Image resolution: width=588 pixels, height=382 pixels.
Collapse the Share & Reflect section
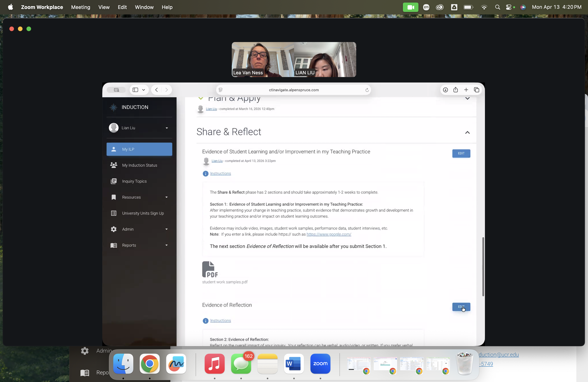pos(467,133)
